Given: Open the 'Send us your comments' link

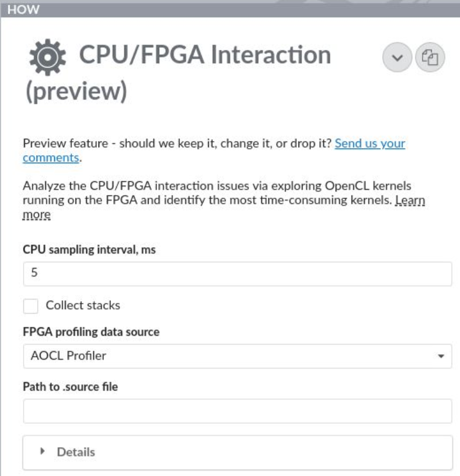Looking at the screenshot, I should click(370, 144).
